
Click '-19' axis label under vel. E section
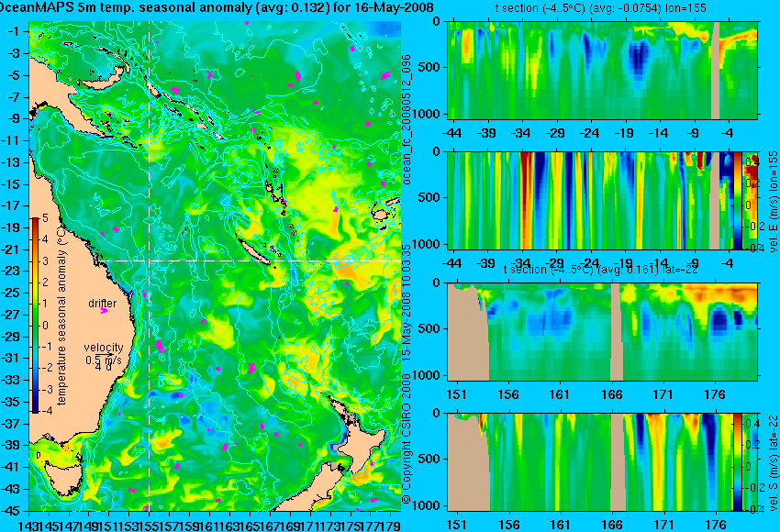click(624, 263)
